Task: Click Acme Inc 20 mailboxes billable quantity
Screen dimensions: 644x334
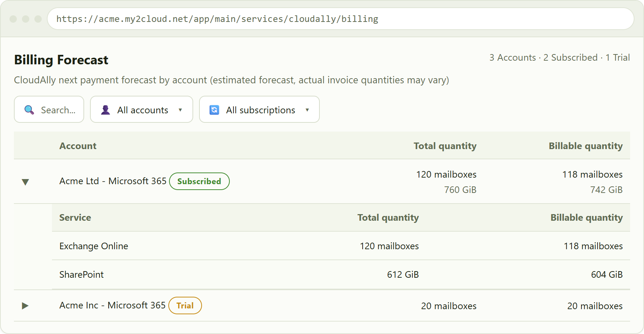Action: [595, 306]
